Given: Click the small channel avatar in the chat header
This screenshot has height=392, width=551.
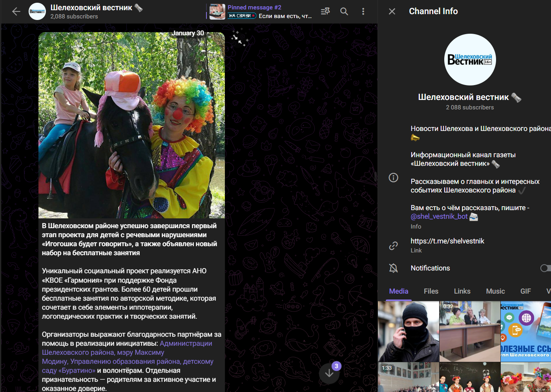Looking at the screenshot, I should [37, 11].
